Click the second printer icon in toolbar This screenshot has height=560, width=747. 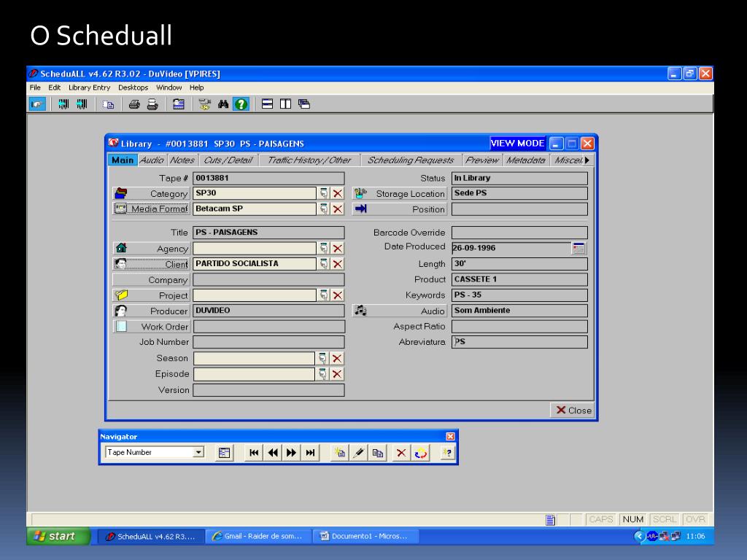point(152,104)
